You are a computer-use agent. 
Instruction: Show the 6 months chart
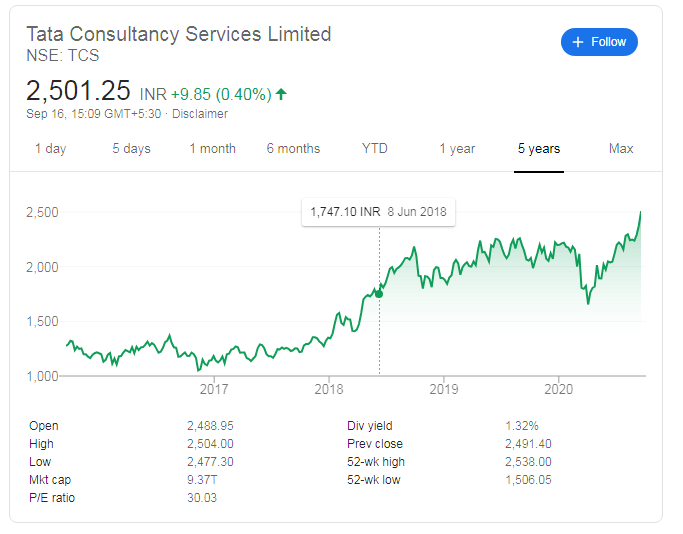click(293, 149)
